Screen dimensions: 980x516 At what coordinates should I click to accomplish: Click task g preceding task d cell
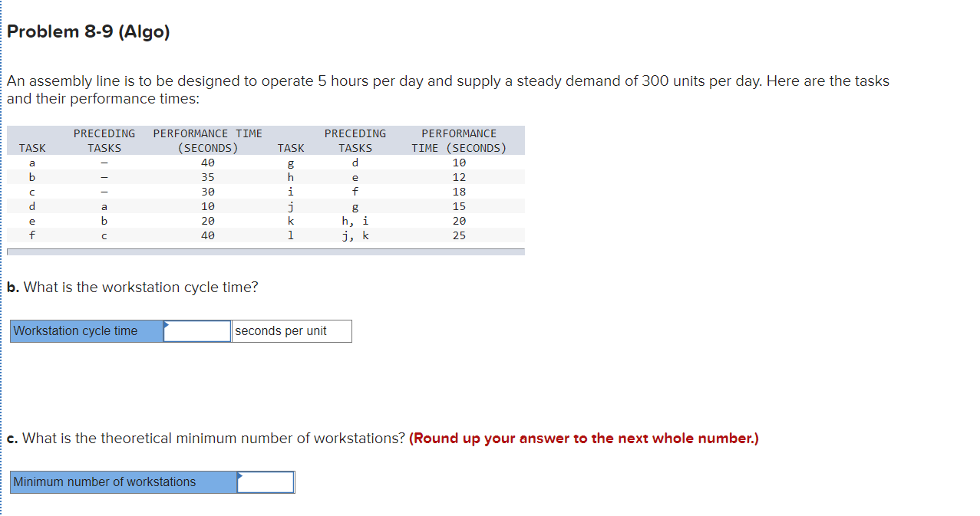pos(355,163)
